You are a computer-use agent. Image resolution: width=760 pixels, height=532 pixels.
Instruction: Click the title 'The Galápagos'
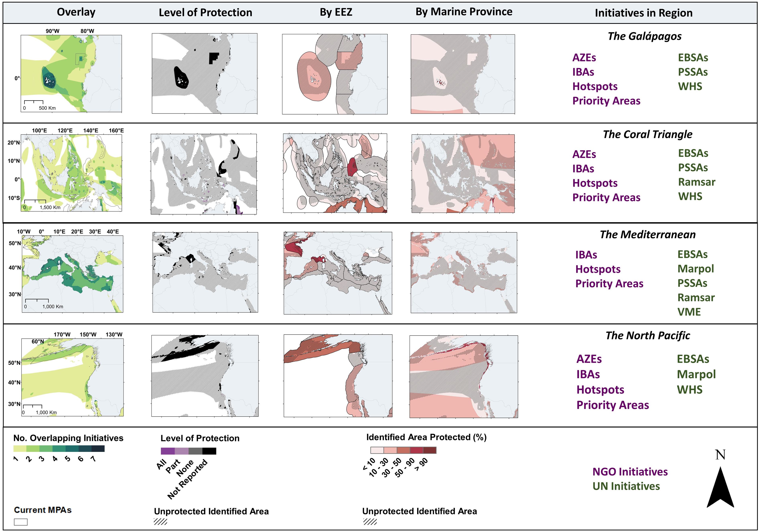pos(644,36)
